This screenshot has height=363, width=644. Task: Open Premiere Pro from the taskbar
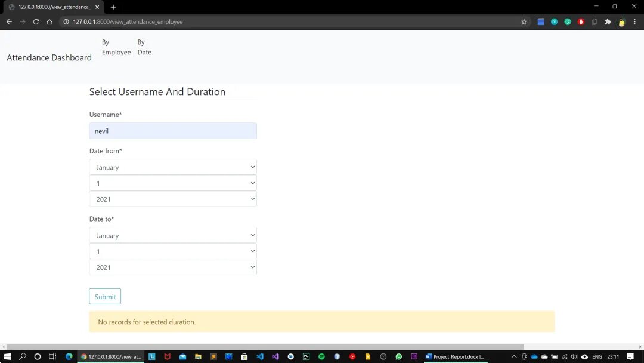tap(414, 356)
